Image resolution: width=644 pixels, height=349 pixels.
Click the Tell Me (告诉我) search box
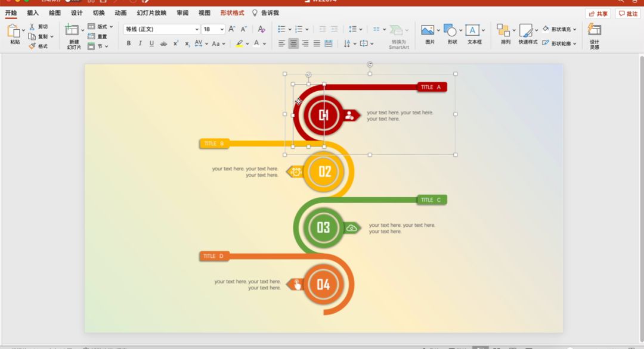pyautogui.click(x=266, y=13)
